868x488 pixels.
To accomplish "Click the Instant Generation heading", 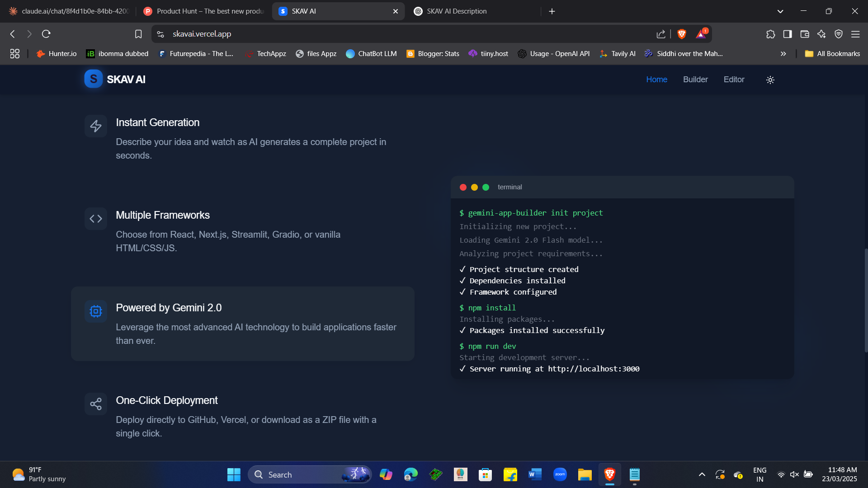I will (x=157, y=122).
